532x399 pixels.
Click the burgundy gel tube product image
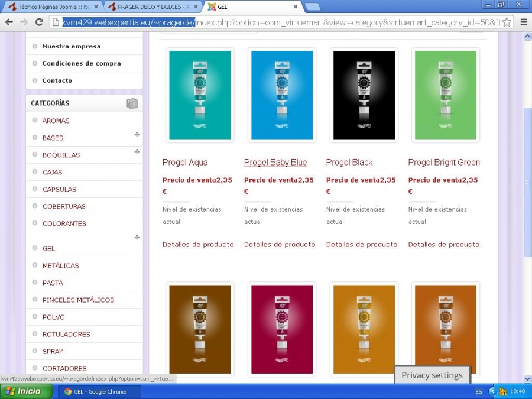[282, 329]
